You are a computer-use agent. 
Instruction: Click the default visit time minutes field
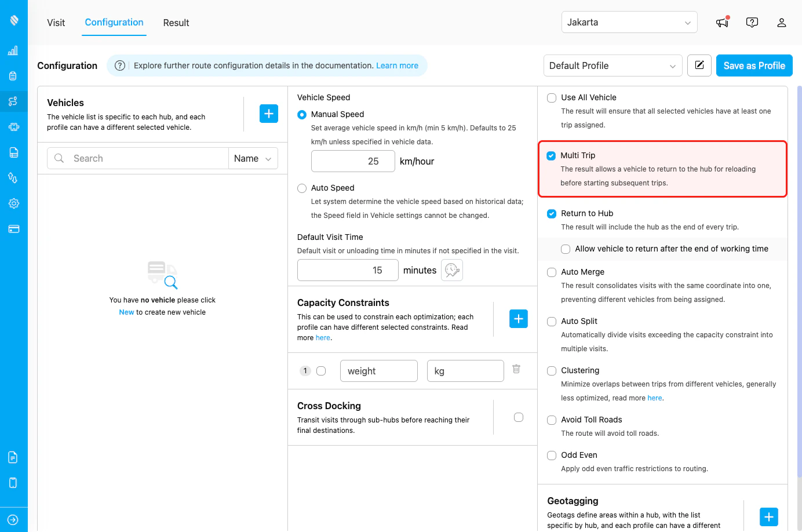[x=348, y=270]
